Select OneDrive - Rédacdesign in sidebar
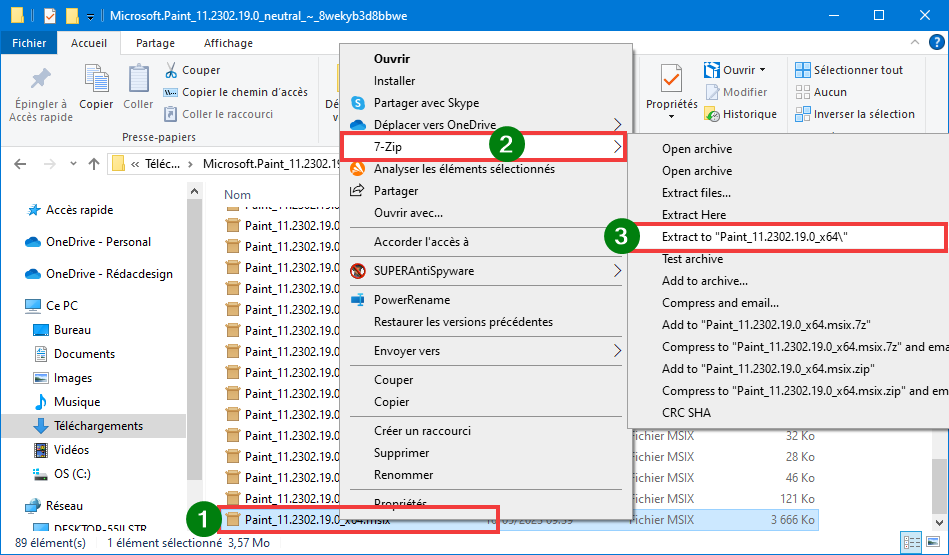 click(x=99, y=274)
